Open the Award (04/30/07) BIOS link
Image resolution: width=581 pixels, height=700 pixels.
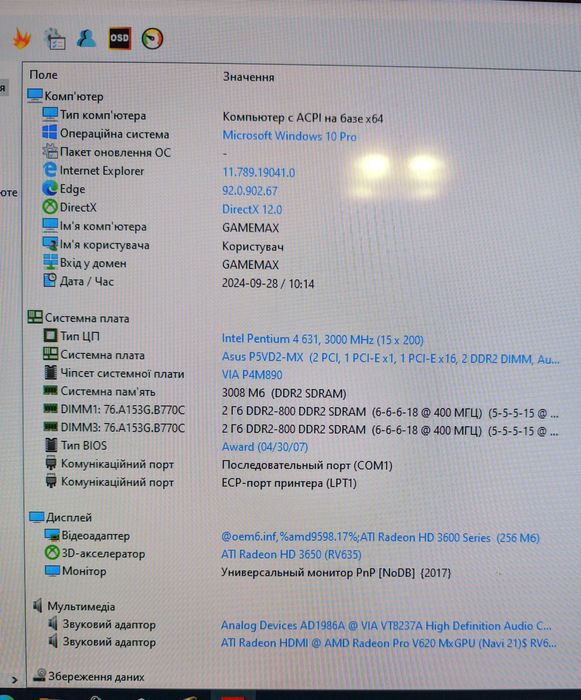click(265, 446)
